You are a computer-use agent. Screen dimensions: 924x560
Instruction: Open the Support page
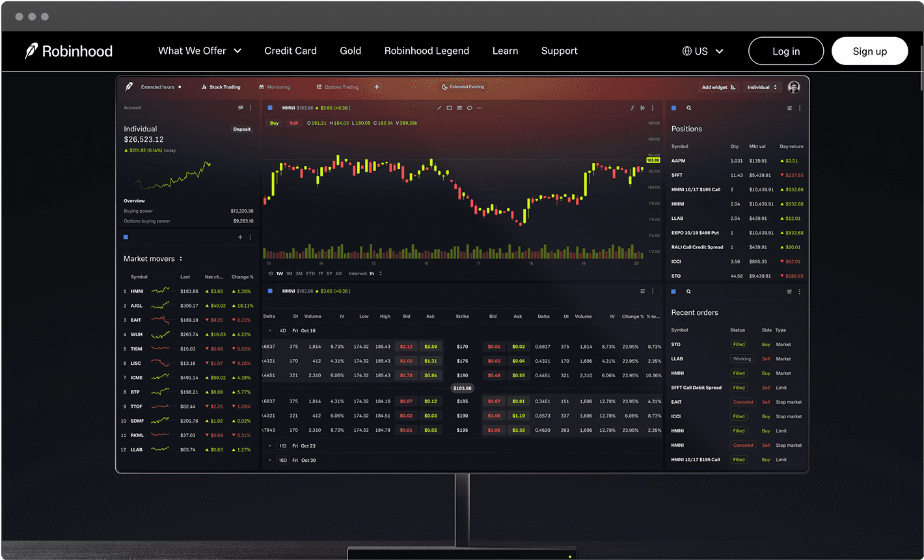pos(560,51)
